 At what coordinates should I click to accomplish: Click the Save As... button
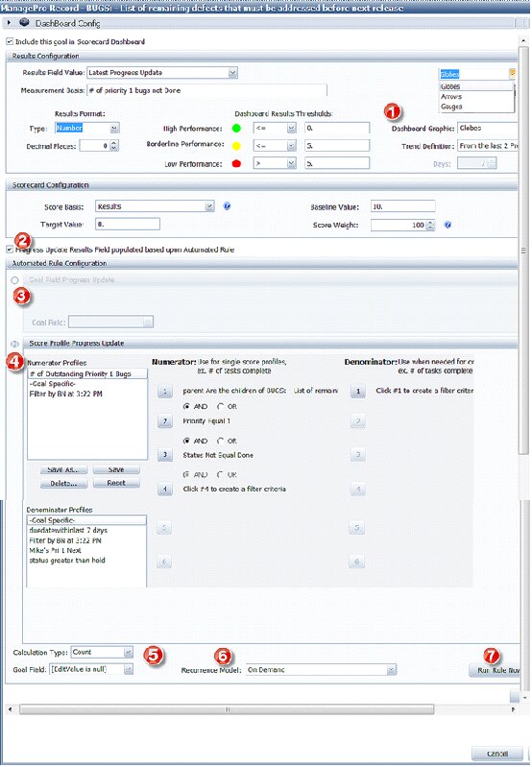pos(64,469)
